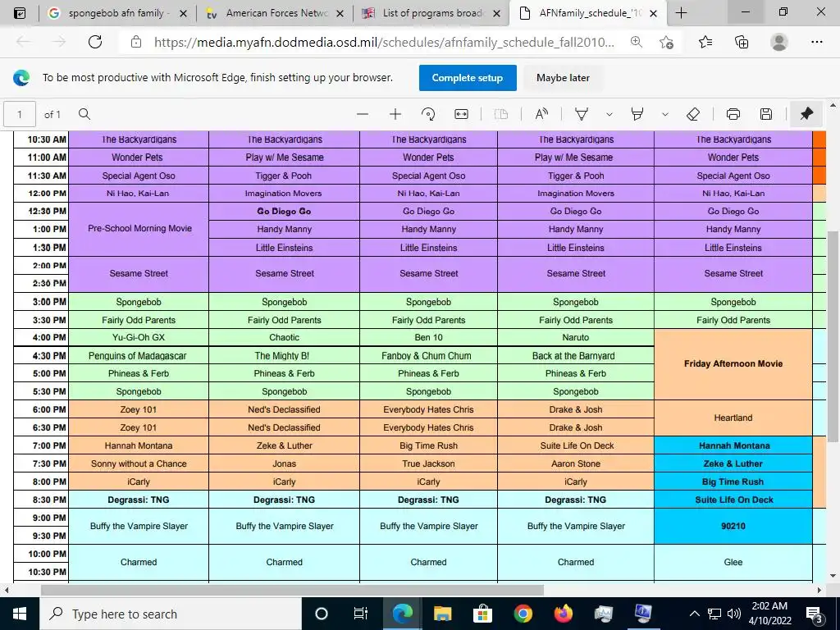Select the PDF Draw pen tool
840x630 pixels.
(x=582, y=114)
